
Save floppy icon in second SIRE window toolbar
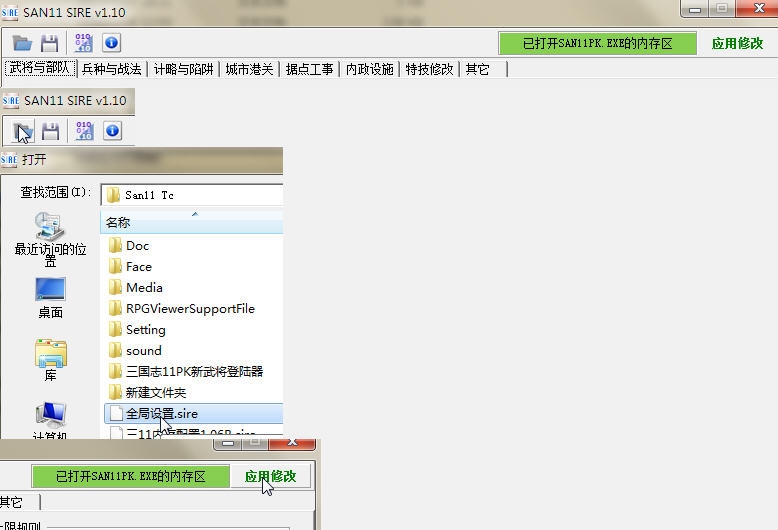tap(51, 132)
